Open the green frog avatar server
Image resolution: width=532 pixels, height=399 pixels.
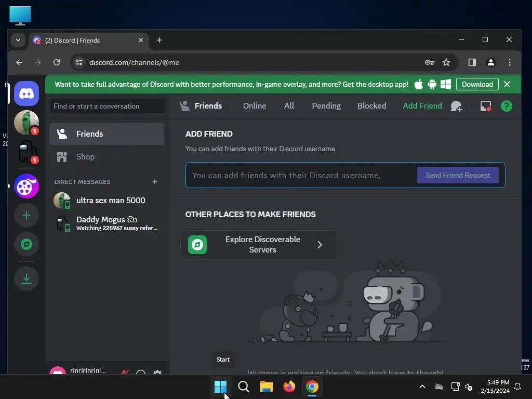pos(26,123)
